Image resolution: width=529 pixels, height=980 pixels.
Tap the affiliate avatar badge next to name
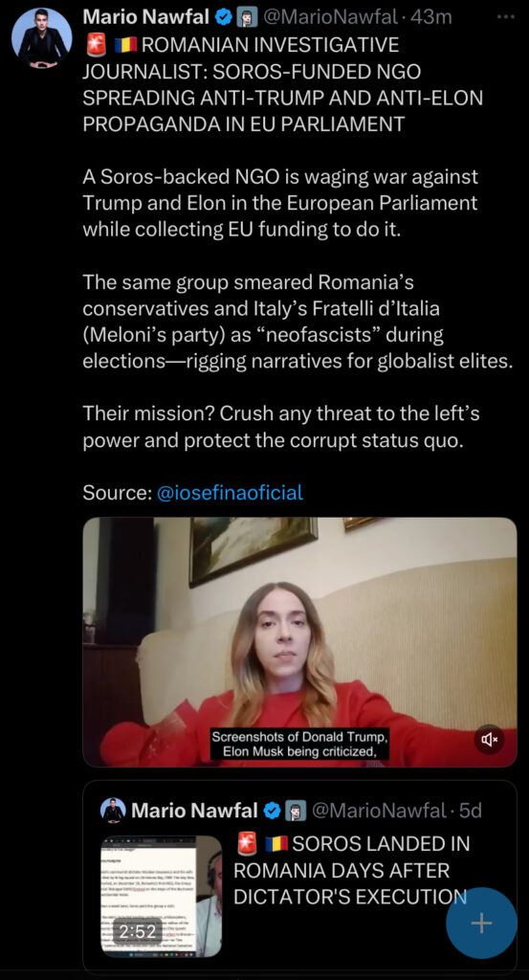tap(247, 17)
